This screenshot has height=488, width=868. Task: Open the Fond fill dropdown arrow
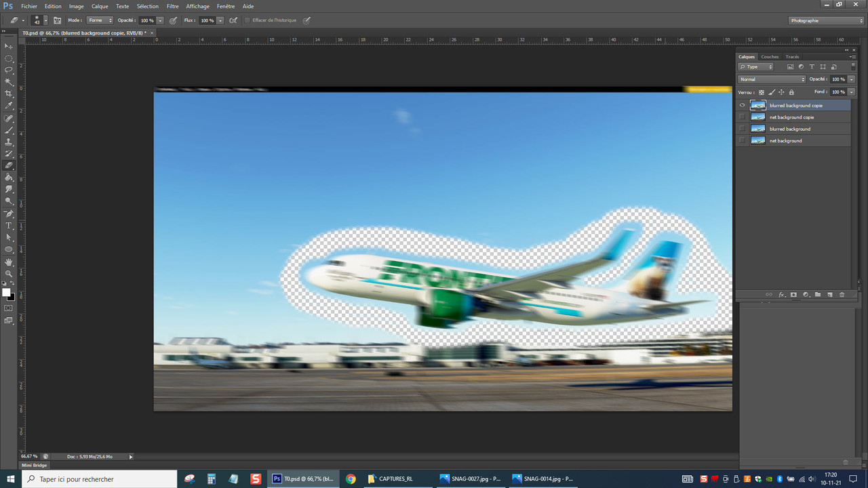[852, 92]
